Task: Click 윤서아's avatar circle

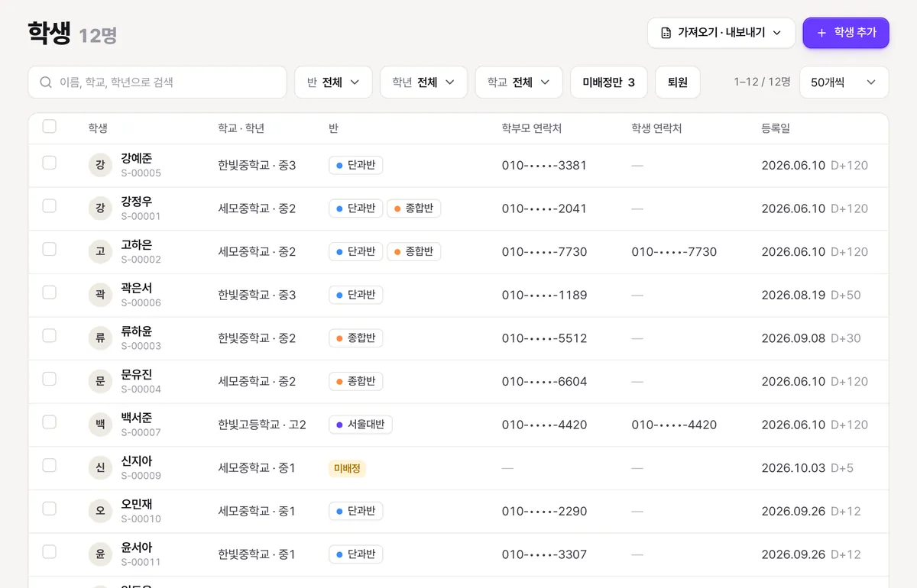Action: click(x=100, y=554)
